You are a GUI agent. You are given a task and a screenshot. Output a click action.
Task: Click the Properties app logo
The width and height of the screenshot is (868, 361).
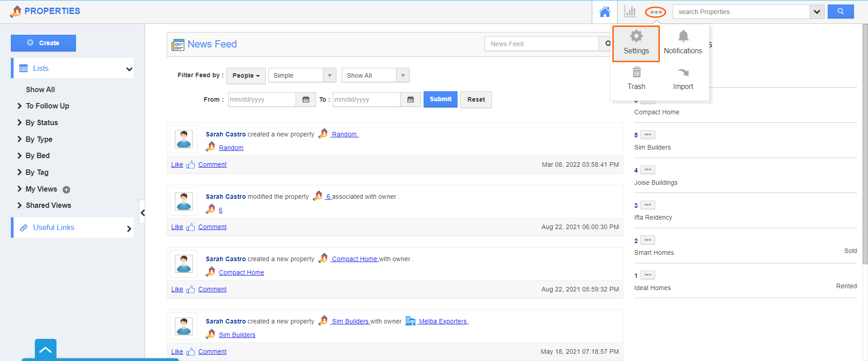(x=45, y=11)
